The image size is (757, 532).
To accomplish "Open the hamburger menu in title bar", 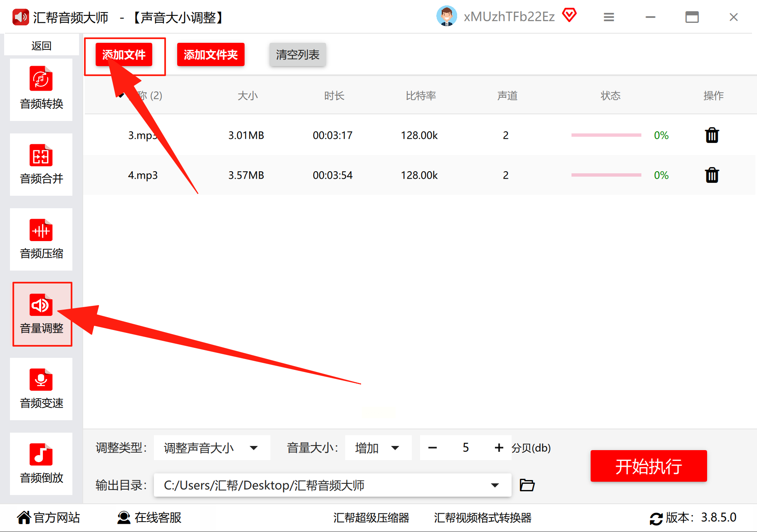I will 609,17.
